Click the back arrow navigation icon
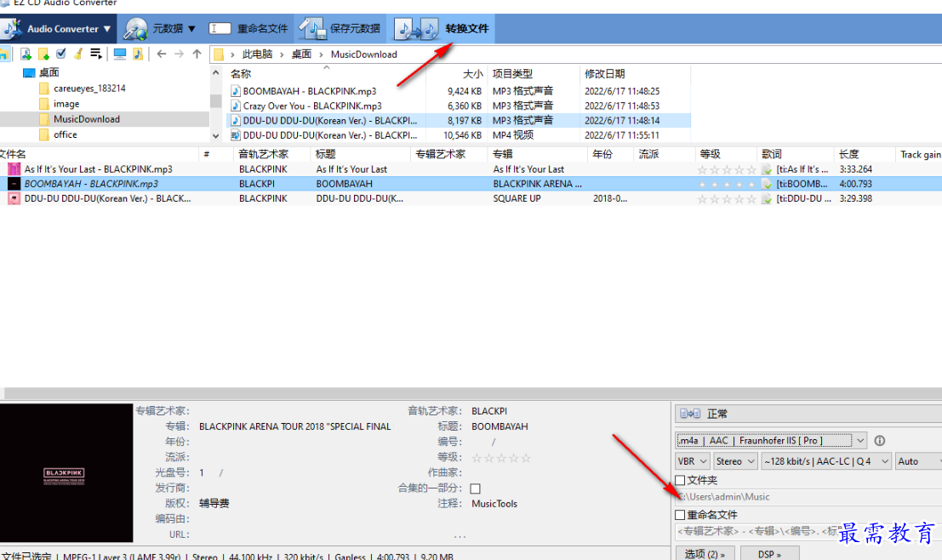Viewport: 942px width, 560px height. click(161, 54)
